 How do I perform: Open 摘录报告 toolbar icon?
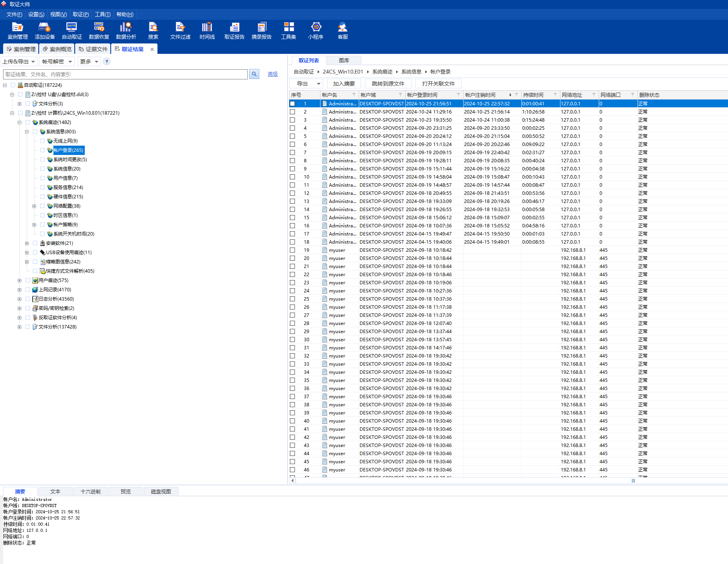click(262, 31)
